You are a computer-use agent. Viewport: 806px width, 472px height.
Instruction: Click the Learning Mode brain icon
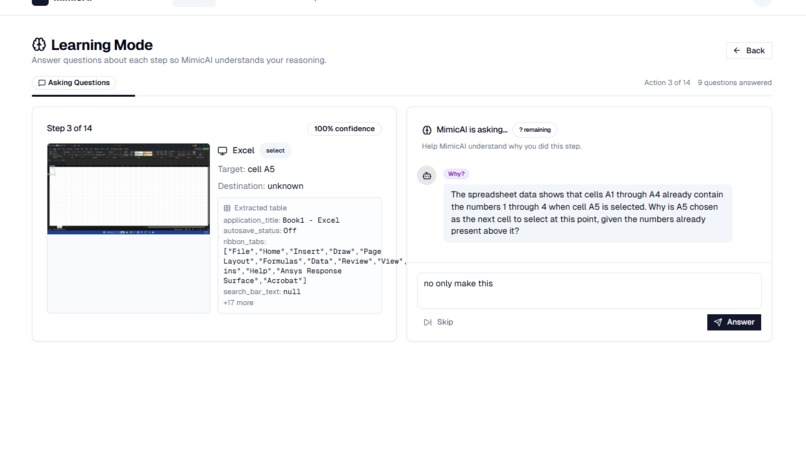tap(39, 45)
